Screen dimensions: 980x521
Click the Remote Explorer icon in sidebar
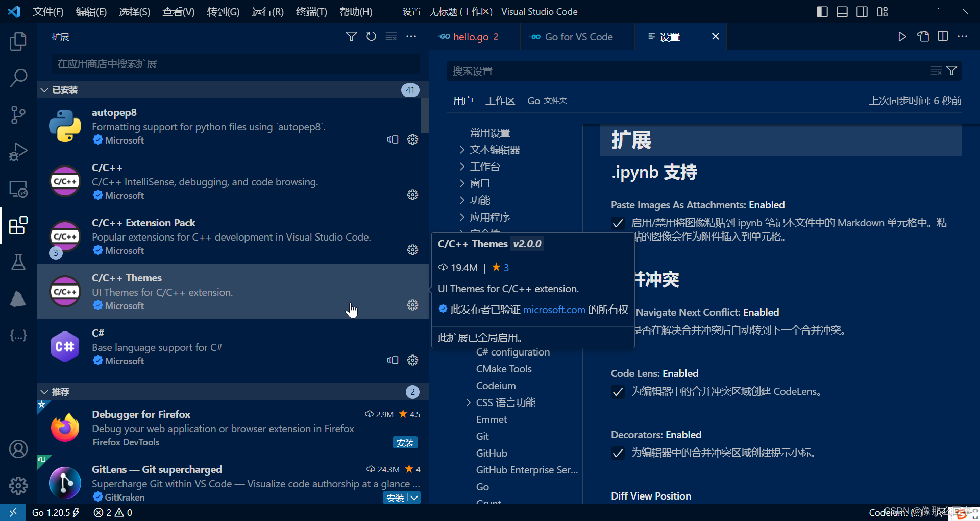[x=18, y=188]
